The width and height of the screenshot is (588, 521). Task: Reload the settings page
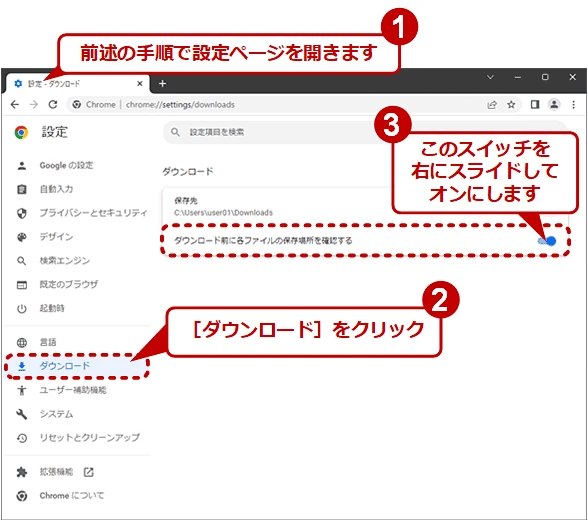pos(53,104)
